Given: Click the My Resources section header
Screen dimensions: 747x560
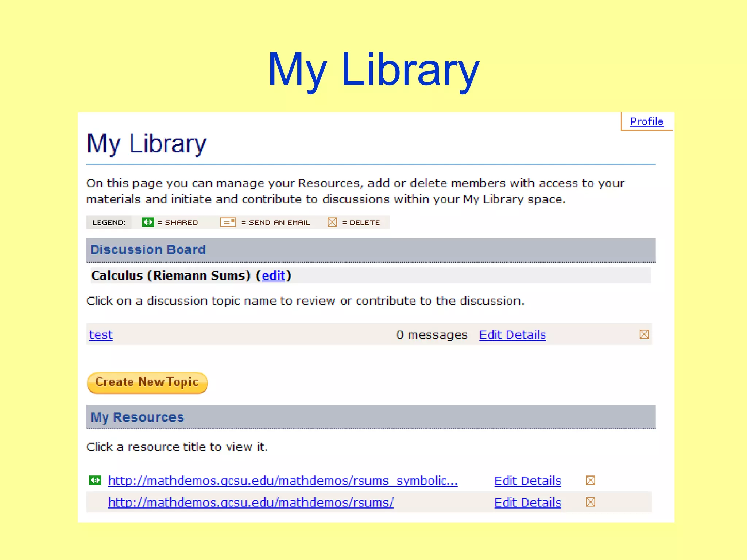Looking at the screenshot, I should click(371, 417).
